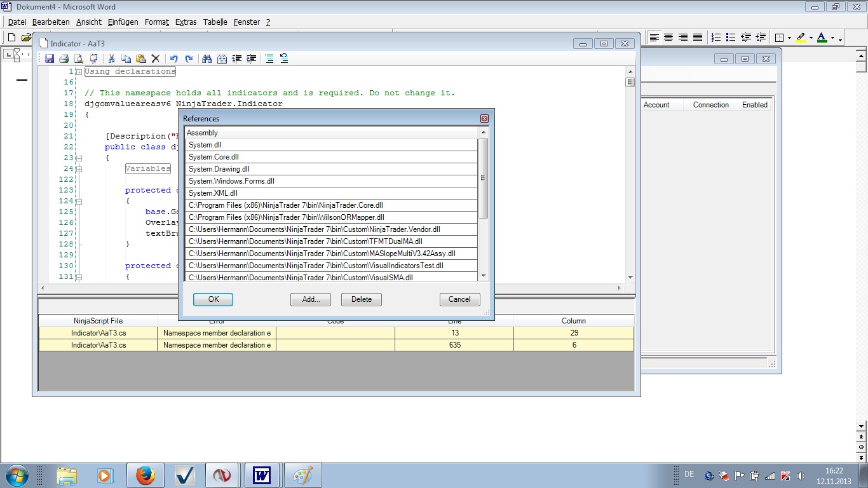Viewport: 868px width, 488px height.
Task: Click Word's increase indent button
Action: point(761,37)
